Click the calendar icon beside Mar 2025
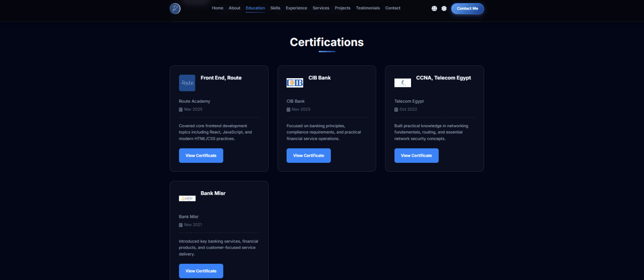Image resolution: width=644 pixels, height=280 pixels. click(x=181, y=109)
